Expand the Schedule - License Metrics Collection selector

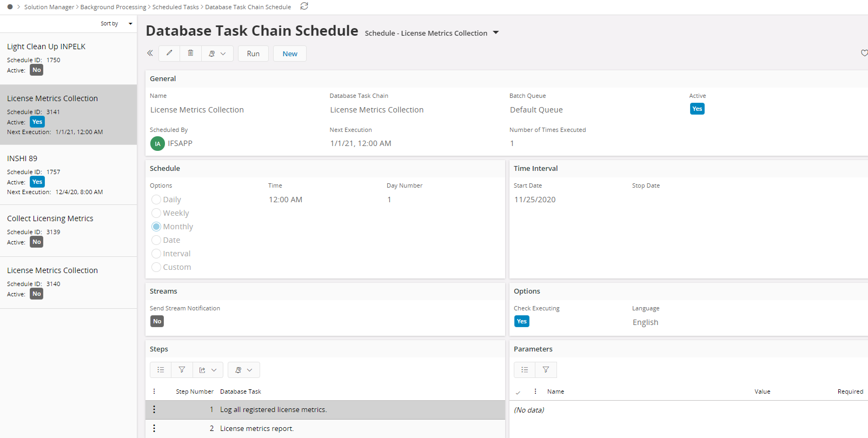coord(495,33)
